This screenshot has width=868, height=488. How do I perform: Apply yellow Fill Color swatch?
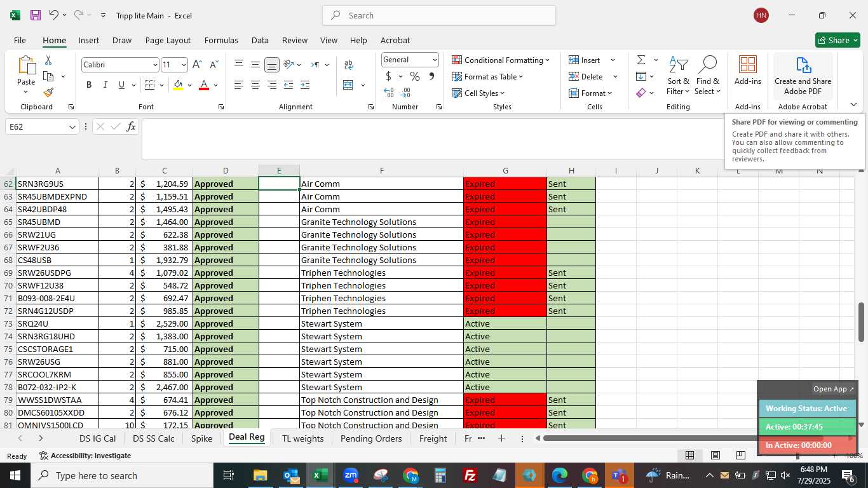(x=179, y=85)
